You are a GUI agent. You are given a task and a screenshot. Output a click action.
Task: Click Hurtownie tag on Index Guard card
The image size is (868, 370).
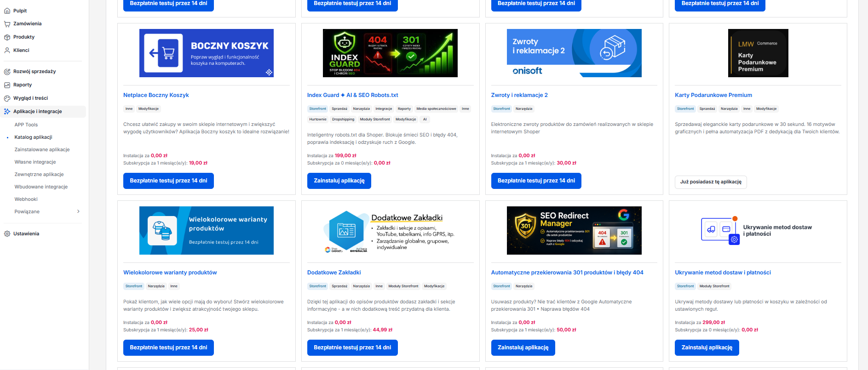[x=318, y=120]
